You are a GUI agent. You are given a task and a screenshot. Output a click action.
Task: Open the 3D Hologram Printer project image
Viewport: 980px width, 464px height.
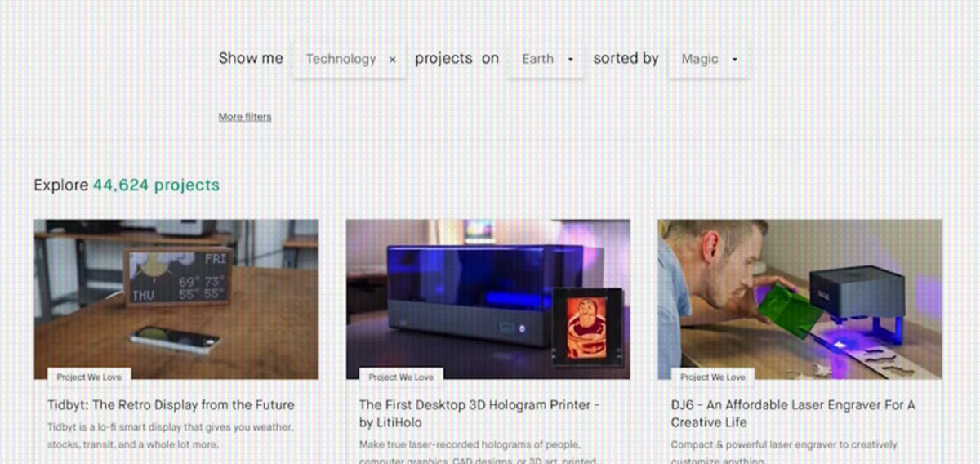pyautogui.click(x=488, y=298)
